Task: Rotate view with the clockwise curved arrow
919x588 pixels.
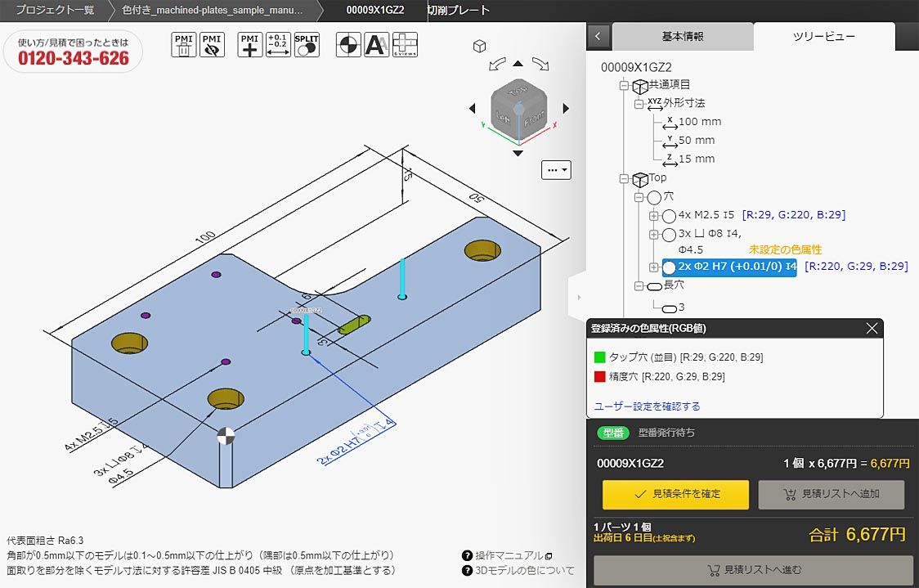Action: (x=540, y=64)
